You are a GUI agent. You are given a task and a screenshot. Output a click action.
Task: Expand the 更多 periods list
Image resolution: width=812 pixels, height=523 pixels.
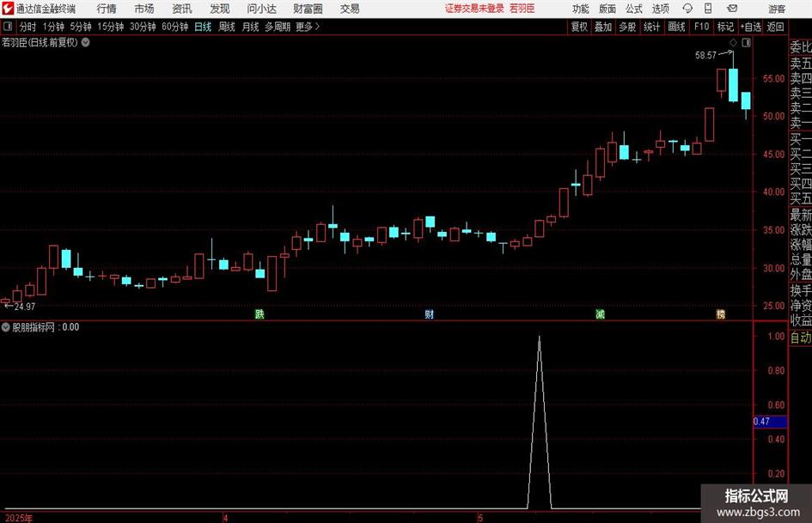(308, 27)
